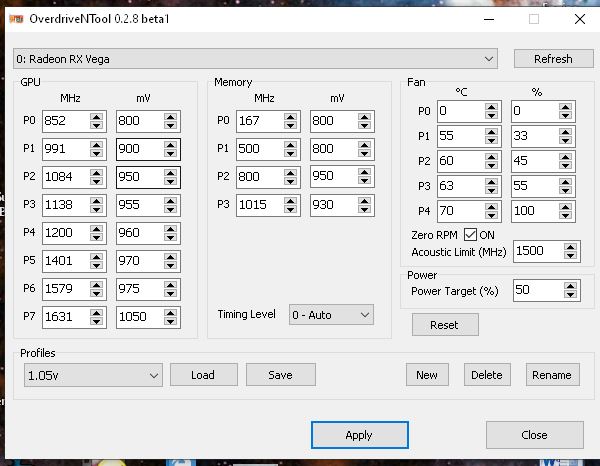
Task: Click the Refresh button
Action: point(553,59)
